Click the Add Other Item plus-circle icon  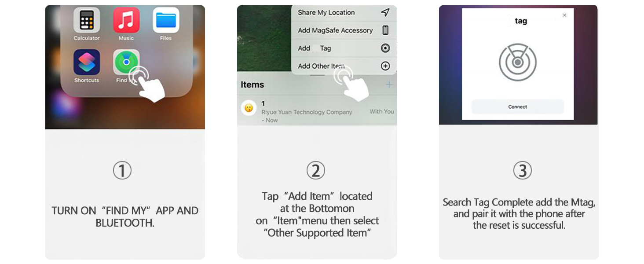click(x=385, y=66)
